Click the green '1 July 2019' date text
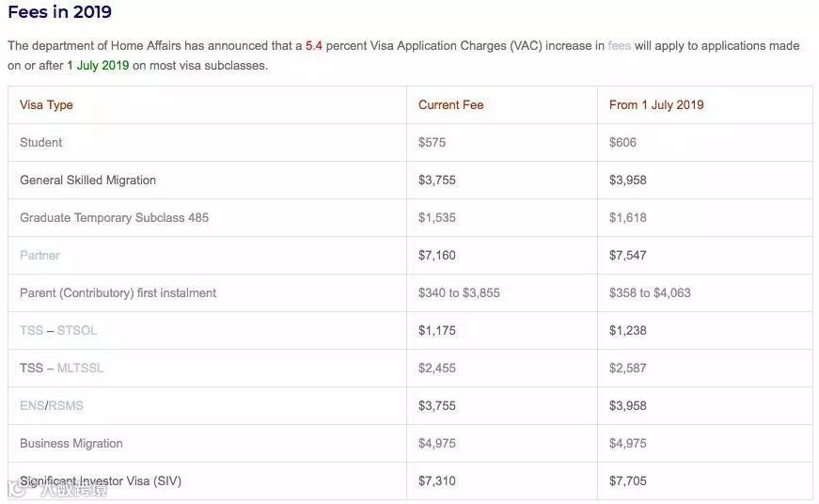Viewport: 819px width, 504px height. tap(98, 66)
